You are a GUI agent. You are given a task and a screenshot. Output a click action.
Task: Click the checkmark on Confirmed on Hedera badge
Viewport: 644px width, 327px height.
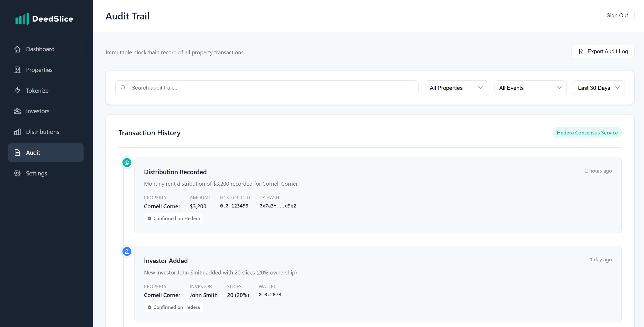click(x=150, y=218)
